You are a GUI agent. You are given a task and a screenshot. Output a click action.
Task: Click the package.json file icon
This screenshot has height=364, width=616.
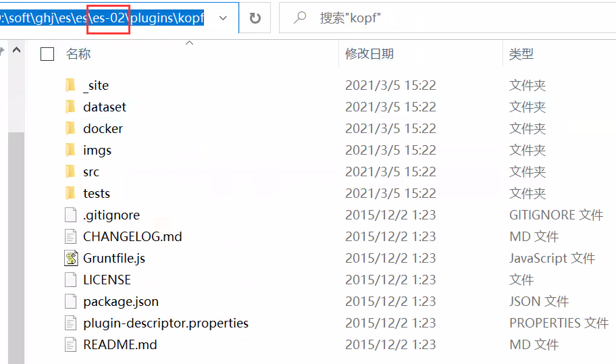coord(70,301)
